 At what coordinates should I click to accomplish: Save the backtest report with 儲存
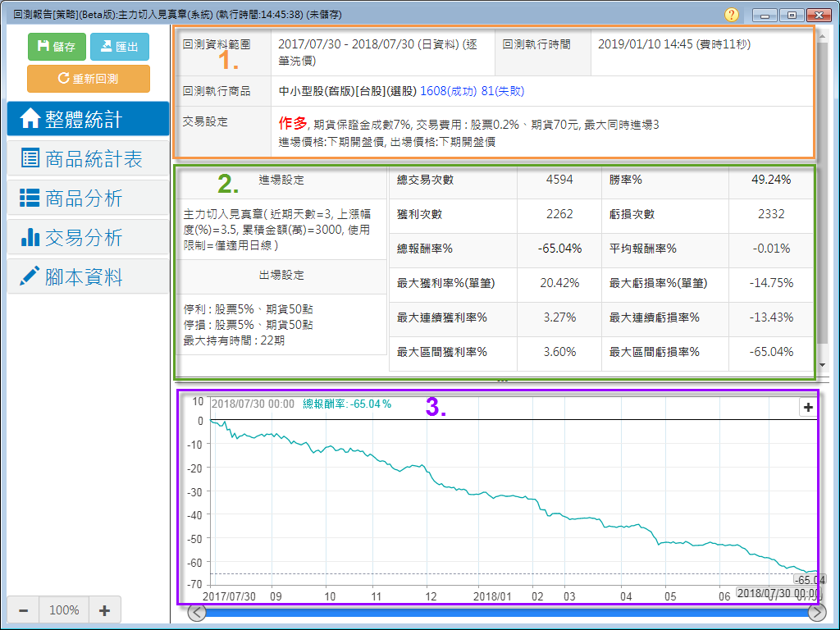point(57,47)
